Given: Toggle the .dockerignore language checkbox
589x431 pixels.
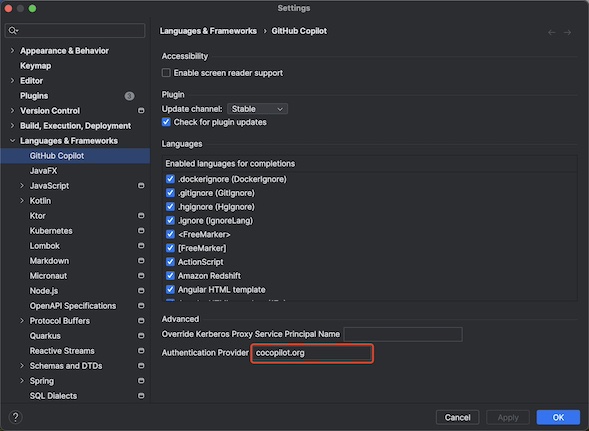Looking at the screenshot, I should [170, 179].
